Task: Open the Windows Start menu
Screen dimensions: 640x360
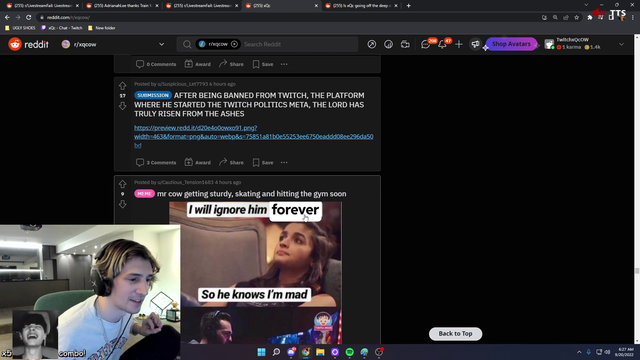Action: pos(262,352)
